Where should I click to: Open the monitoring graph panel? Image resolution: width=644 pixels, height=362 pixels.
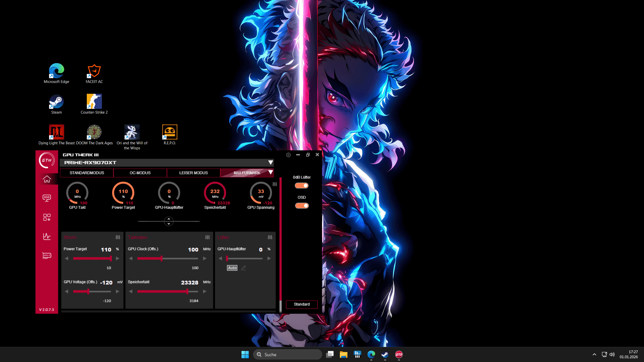pyautogui.click(x=47, y=237)
